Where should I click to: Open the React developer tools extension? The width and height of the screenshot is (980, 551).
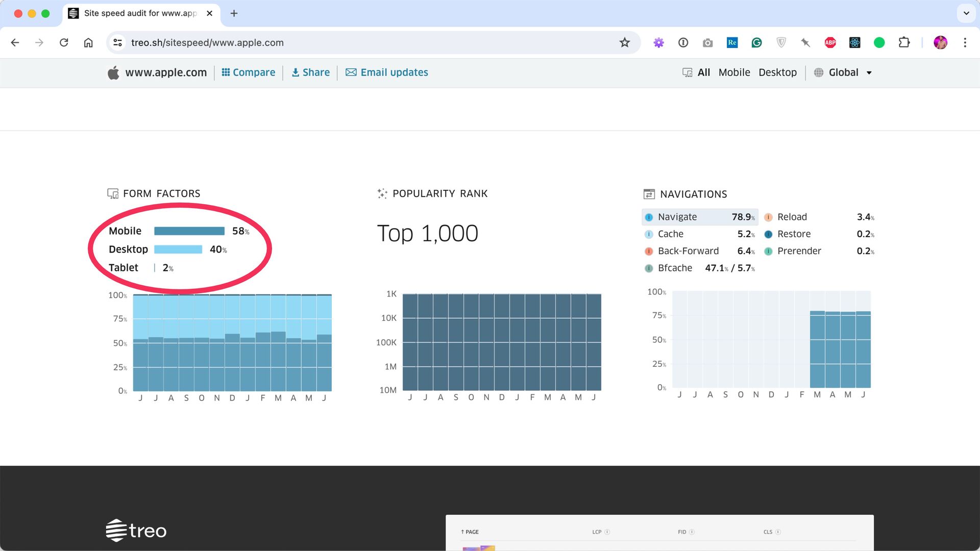pos(855,43)
